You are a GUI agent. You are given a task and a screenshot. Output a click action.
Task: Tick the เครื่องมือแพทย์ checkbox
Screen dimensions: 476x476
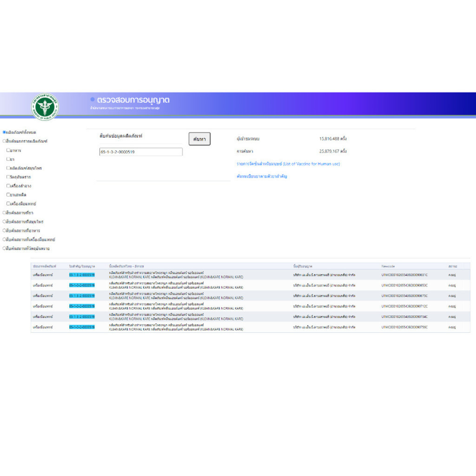pyautogui.click(x=8, y=204)
